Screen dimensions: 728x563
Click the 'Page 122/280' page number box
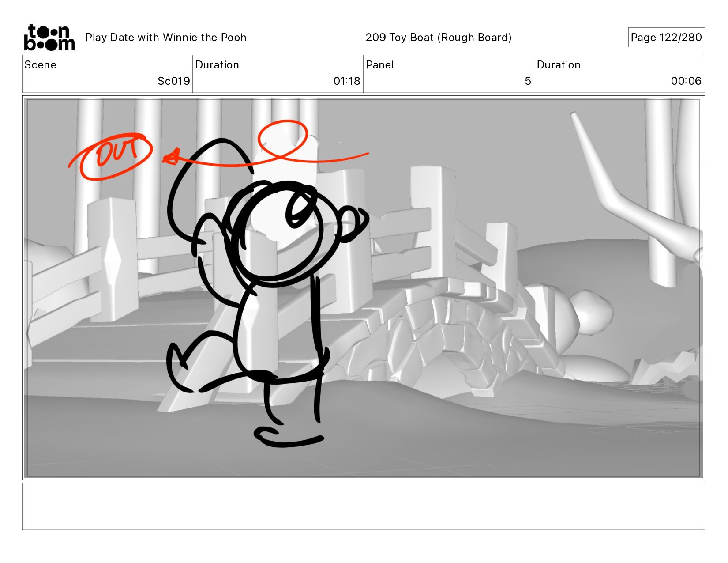click(x=666, y=38)
